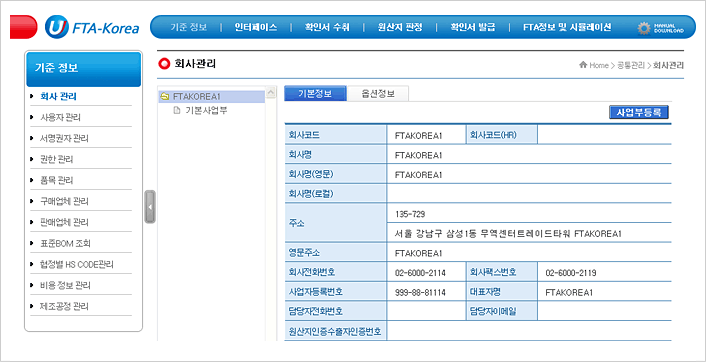706x362 pixels.
Task: Click the empty 회사코드(HR) field
Action: (x=604, y=135)
